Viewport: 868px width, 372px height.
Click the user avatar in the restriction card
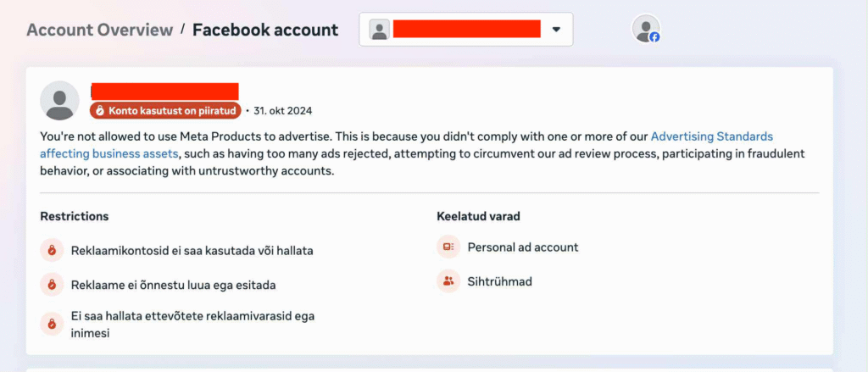[59, 102]
